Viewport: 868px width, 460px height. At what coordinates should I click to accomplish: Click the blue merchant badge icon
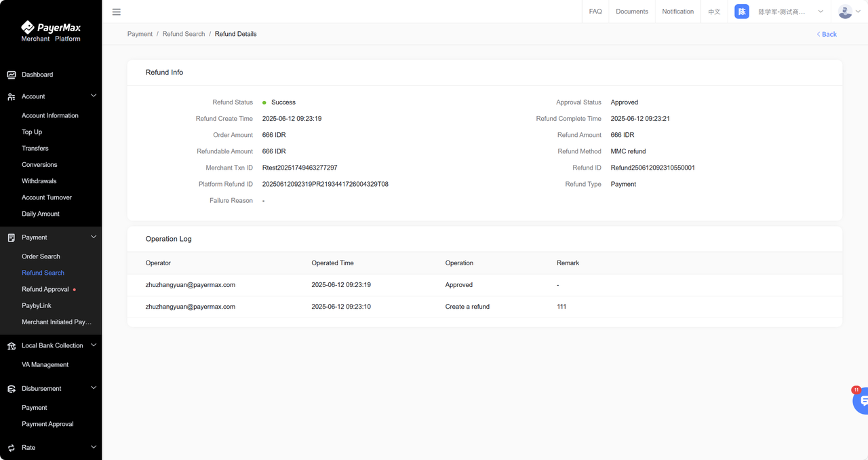pos(742,12)
